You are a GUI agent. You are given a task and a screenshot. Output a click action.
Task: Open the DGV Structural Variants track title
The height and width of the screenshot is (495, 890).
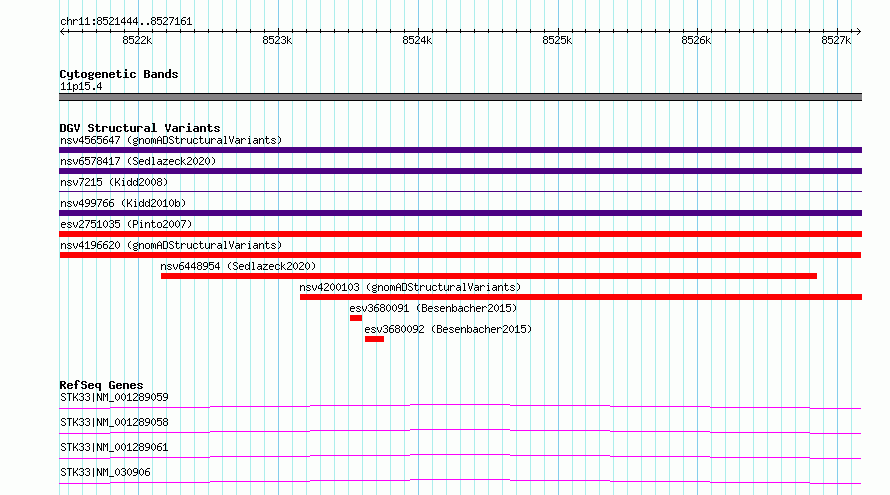click(140, 128)
